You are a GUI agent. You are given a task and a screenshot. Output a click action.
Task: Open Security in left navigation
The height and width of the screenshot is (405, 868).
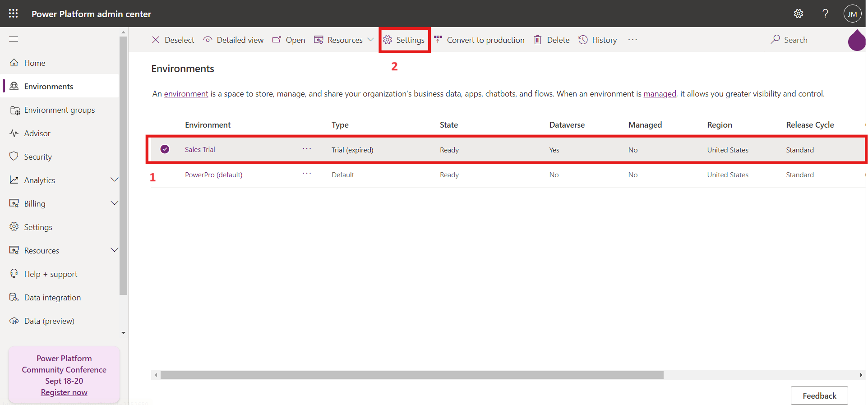click(38, 156)
